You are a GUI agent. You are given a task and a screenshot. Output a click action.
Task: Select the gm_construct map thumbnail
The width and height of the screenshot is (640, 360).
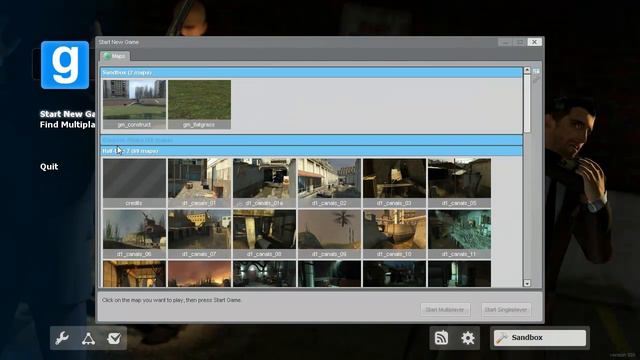134,104
